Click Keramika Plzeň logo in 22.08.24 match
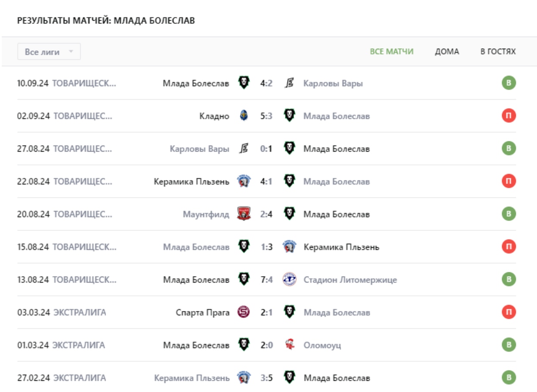The image size is (537, 392). (x=244, y=181)
